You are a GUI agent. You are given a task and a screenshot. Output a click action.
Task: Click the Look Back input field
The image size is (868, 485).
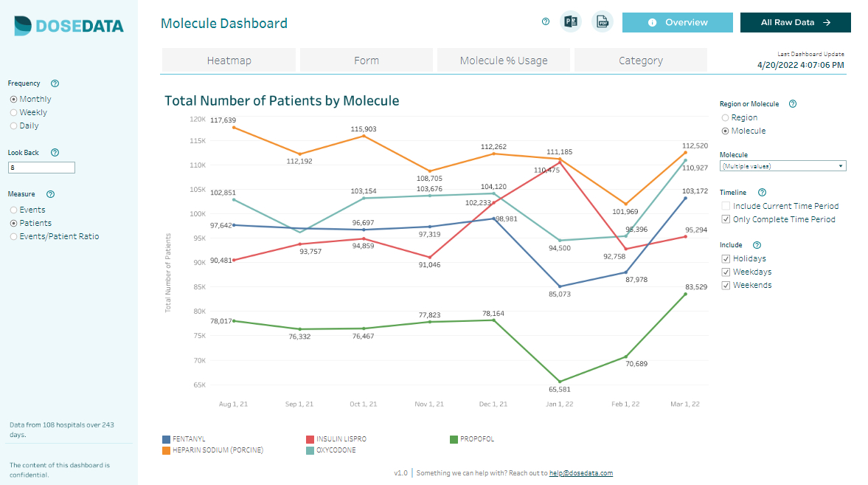click(x=41, y=168)
